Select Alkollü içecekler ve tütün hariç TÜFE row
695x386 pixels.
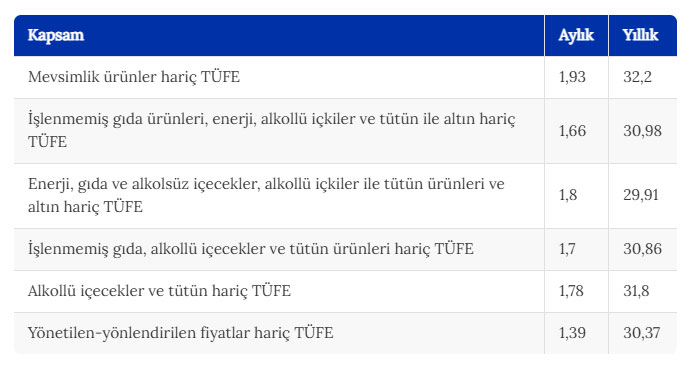click(x=345, y=292)
